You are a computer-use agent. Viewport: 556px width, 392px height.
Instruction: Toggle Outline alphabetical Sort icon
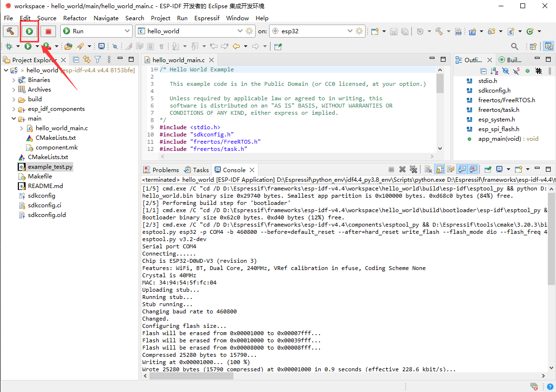(x=494, y=71)
